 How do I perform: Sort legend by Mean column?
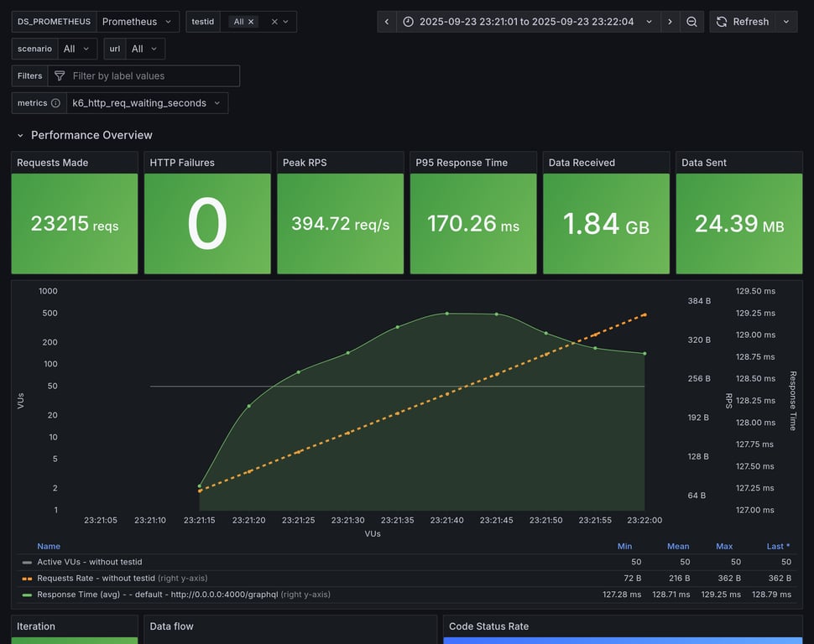click(x=678, y=546)
